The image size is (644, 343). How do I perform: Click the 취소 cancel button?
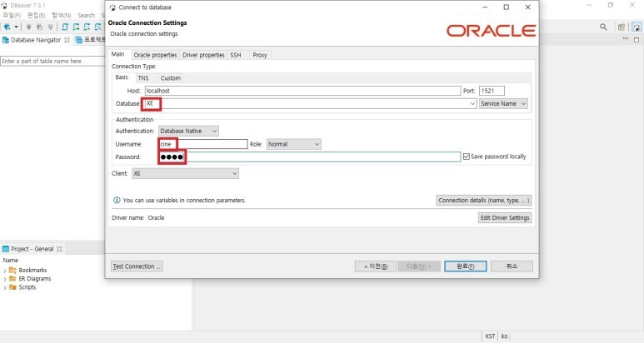coord(512,266)
